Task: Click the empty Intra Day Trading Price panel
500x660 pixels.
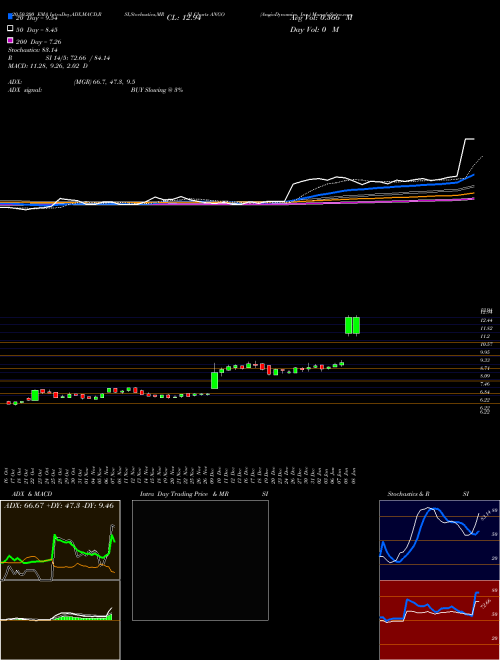Action: (200, 560)
